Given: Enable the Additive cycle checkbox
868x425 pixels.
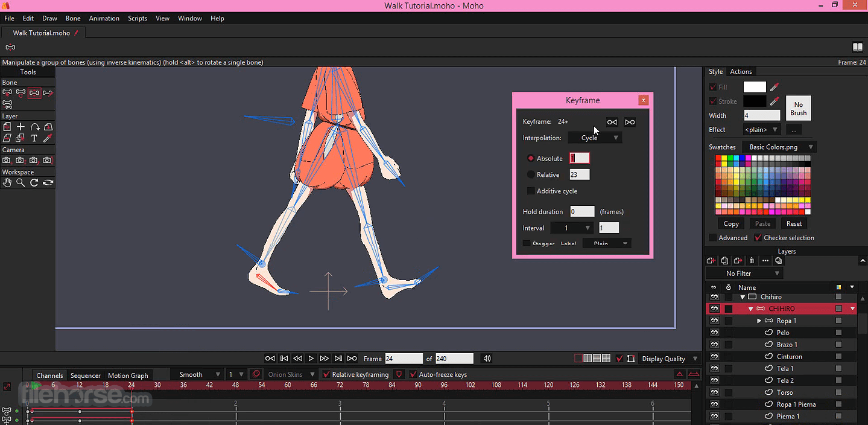Looking at the screenshot, I should point(531,191).
